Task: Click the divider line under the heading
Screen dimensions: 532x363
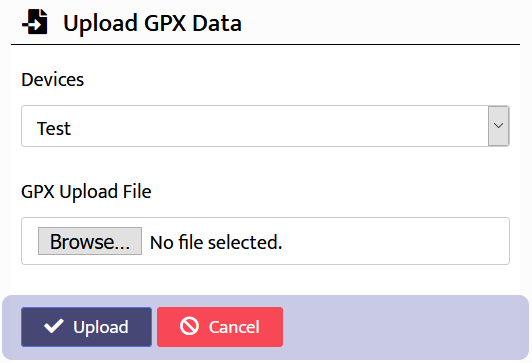Action: [x=265, y=44]
